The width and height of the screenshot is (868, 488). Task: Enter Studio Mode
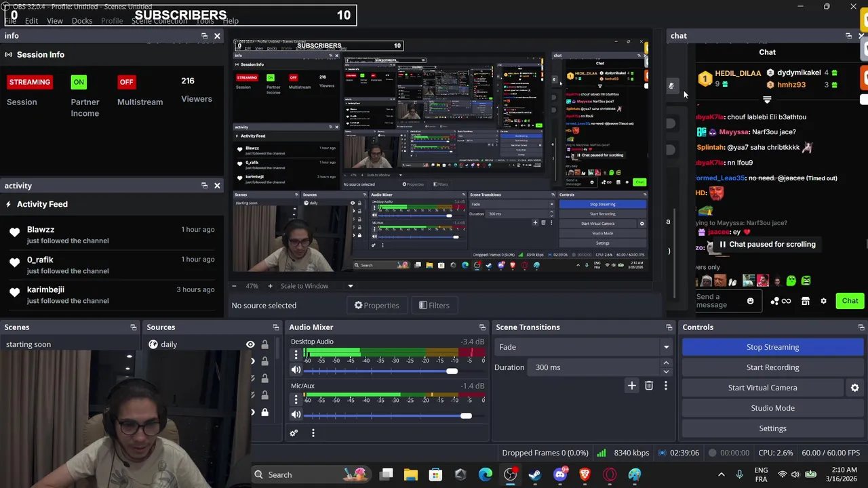pos(772,408)
